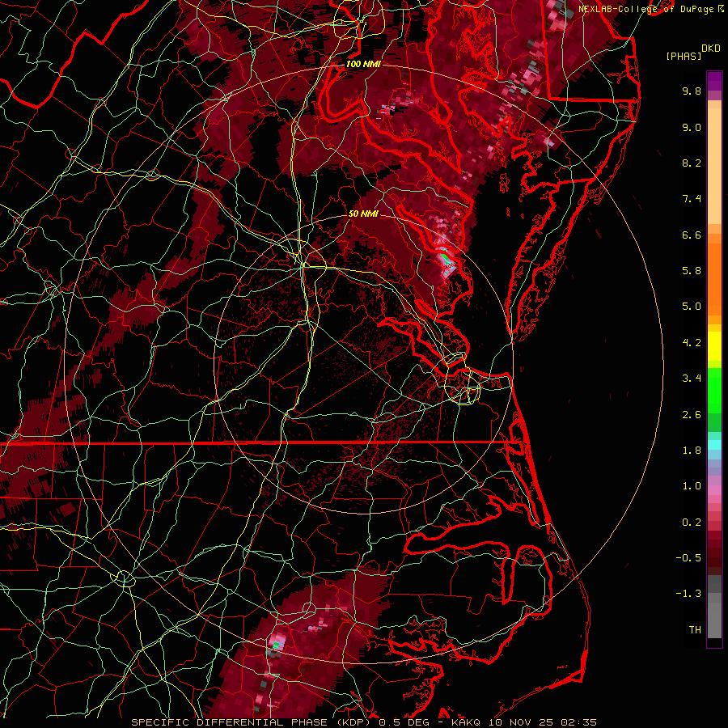Select the 9.0 value on the KDP scale
The width and height of the screenshot is (728, 728).
click(x=692, y=127)
